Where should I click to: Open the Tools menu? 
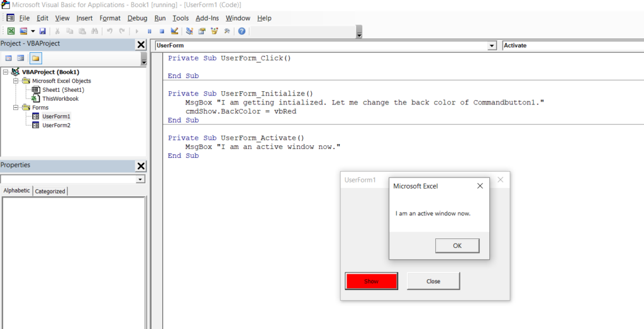(x=180, y=18)
